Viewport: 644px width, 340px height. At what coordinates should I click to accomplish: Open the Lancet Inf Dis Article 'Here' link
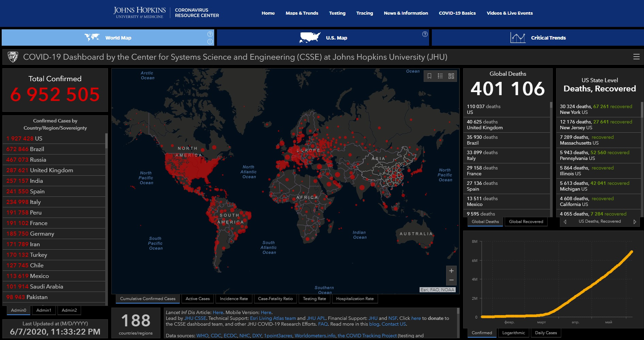(x=218, y=312)
